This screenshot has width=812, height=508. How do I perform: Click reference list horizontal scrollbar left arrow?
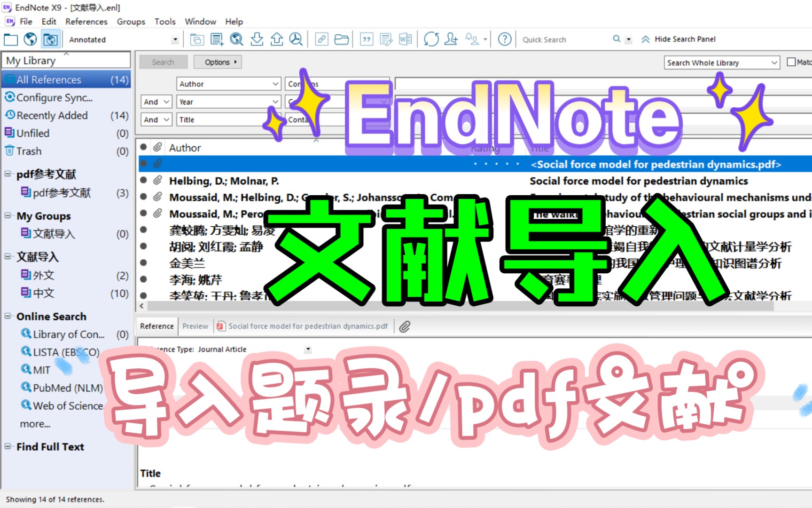click(142, 306)
